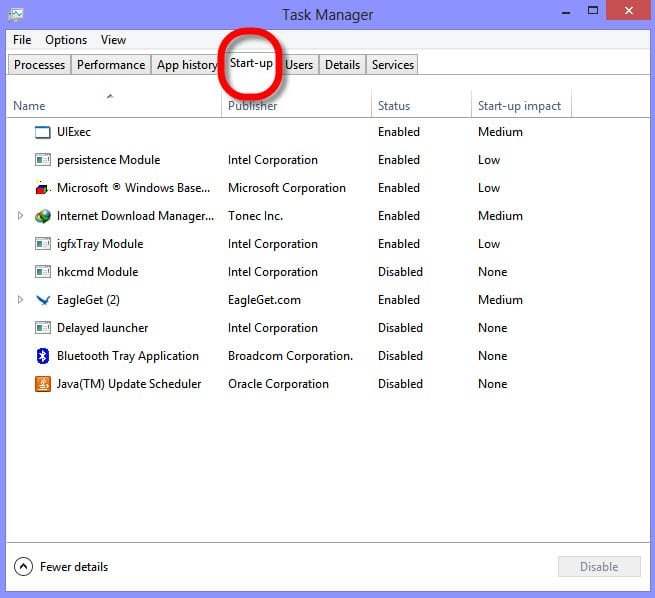Click the persistence Module icon
The image size is (655, 598).
pos(43,160)
